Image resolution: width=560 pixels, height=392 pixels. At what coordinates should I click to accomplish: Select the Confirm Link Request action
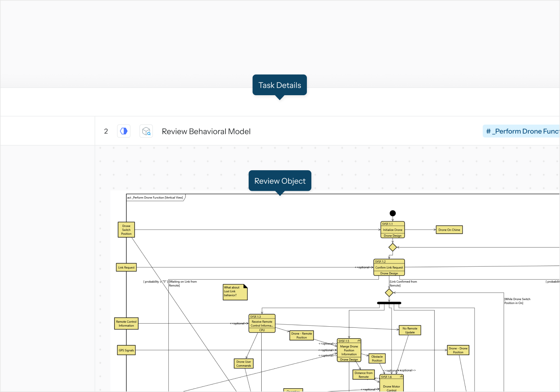[x=389, y=267]
